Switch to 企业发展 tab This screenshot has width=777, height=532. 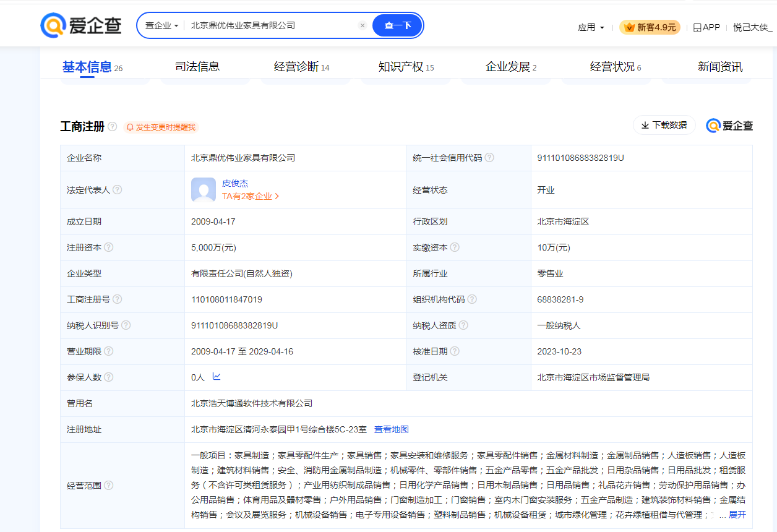pyautogui.click(x=511, y=67)
